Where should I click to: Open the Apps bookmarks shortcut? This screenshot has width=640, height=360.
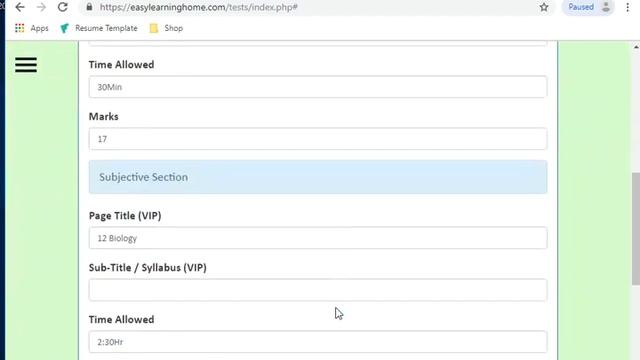point(32,28)
